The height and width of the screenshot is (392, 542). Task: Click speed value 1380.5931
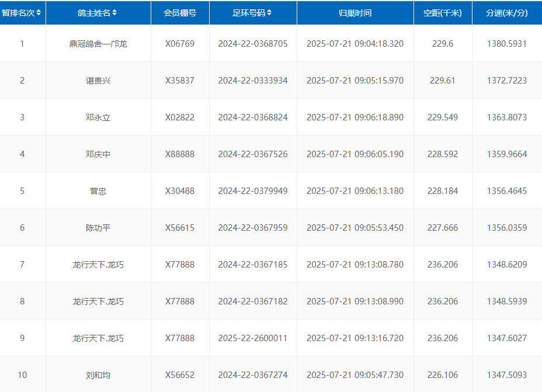click(x=506, y=44)
